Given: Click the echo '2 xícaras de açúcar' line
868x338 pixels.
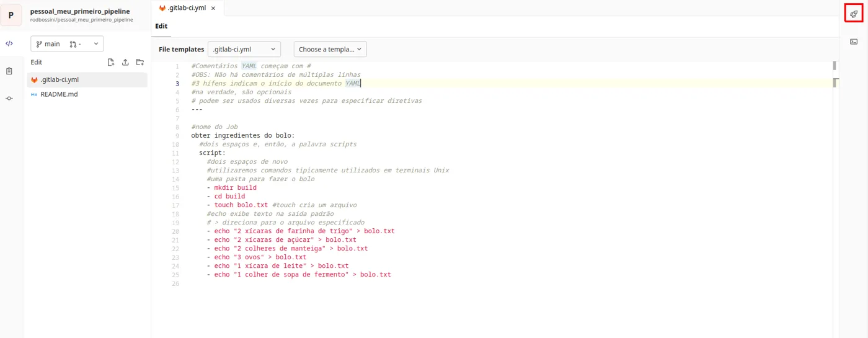Looking at the screenshot, I should [x=281, y=239].
